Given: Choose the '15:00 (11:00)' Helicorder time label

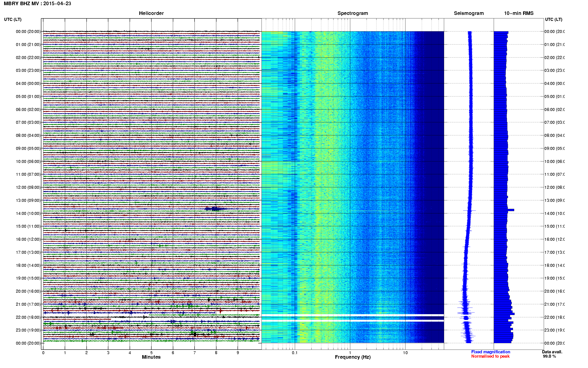Looking at the screenshot, I should (28, 226).
